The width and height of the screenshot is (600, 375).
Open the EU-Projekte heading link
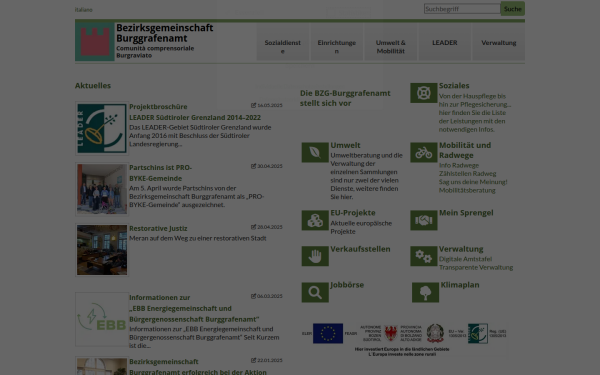353,212
